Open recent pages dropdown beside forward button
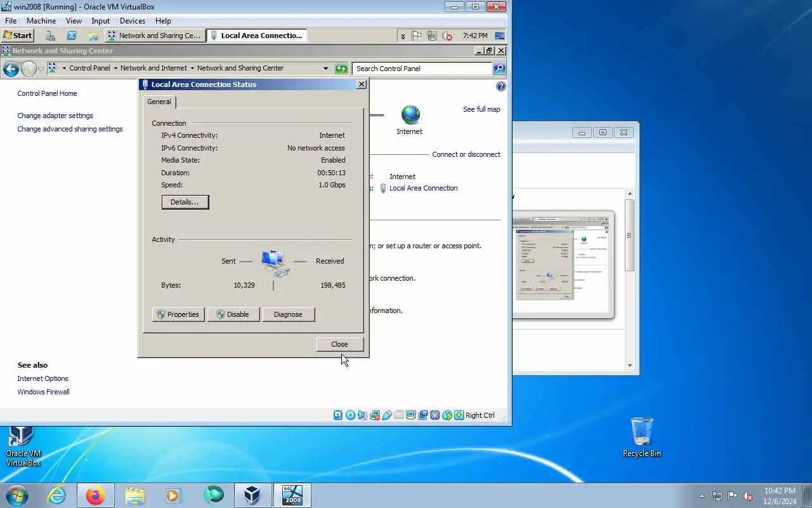812x508 pixels. [41, 69]
